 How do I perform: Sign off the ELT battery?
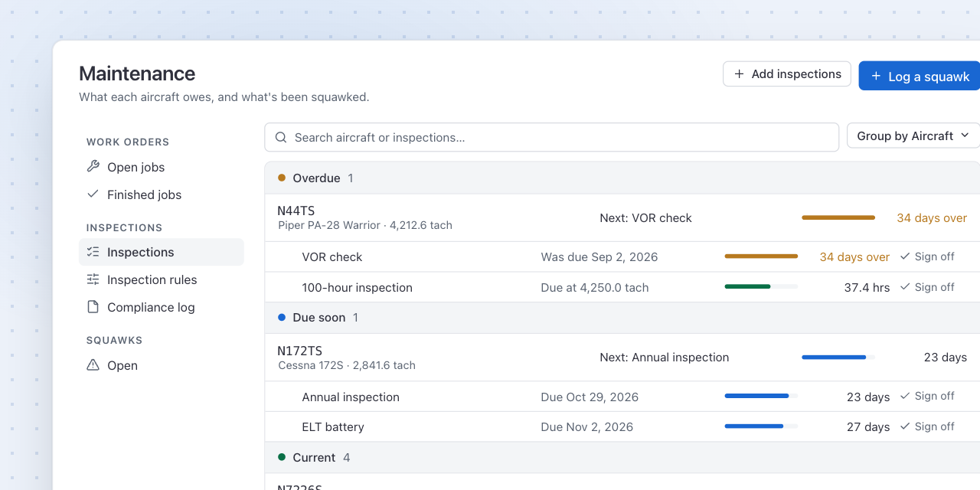coord(927,426)
